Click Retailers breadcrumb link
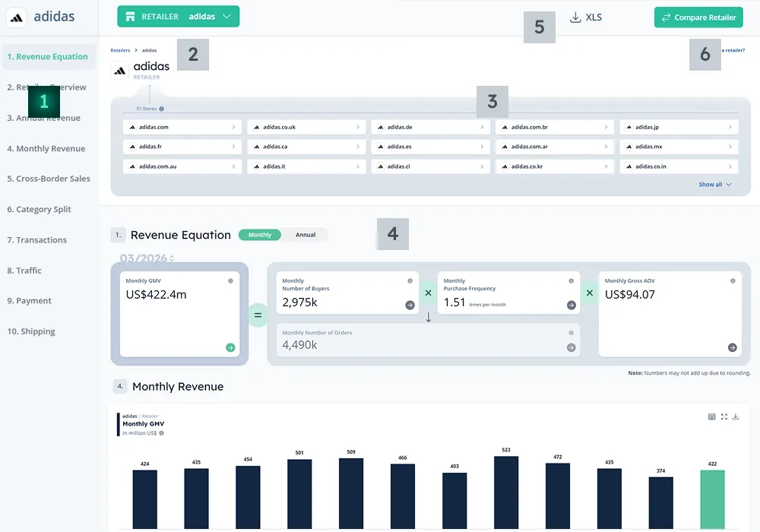Screen dimensions: 760x532 click(x=120, y=50)
